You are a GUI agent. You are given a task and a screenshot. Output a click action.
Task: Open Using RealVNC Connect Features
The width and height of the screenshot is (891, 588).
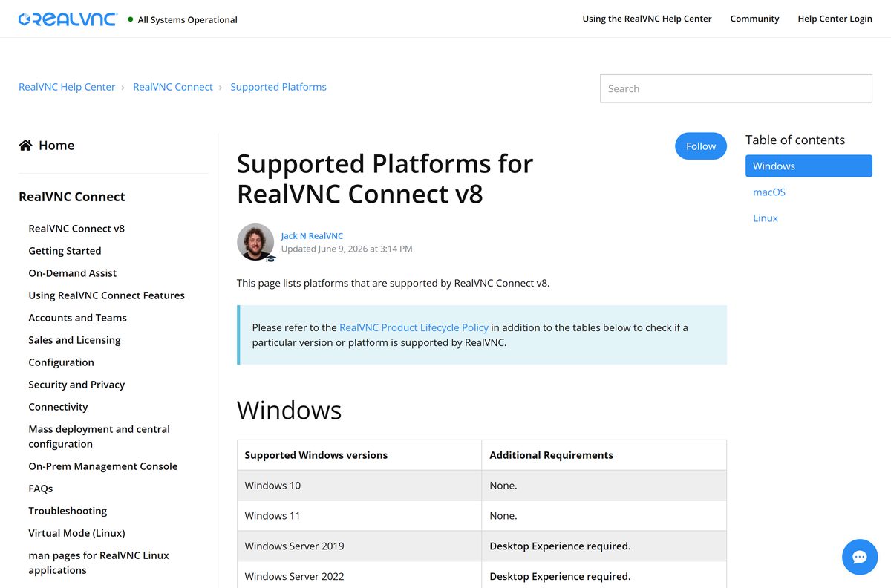(x=106, y=295)
